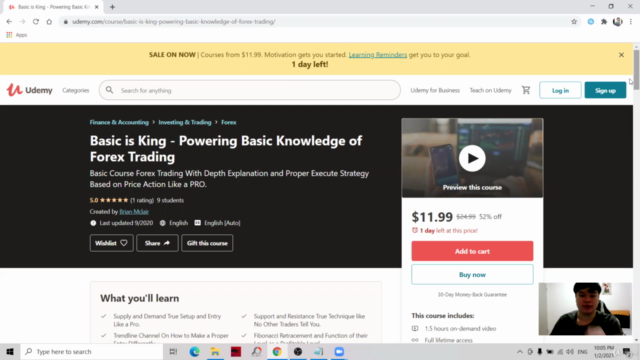
Task: Open the shopping cart icon
Action: tap(526, 90)
